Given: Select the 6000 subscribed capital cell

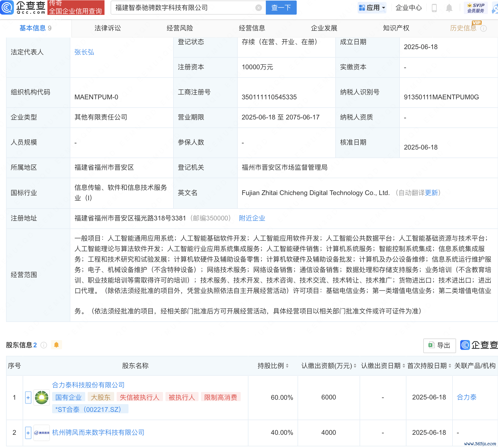Looking at the screenshot, I should [x=329, y=397].
